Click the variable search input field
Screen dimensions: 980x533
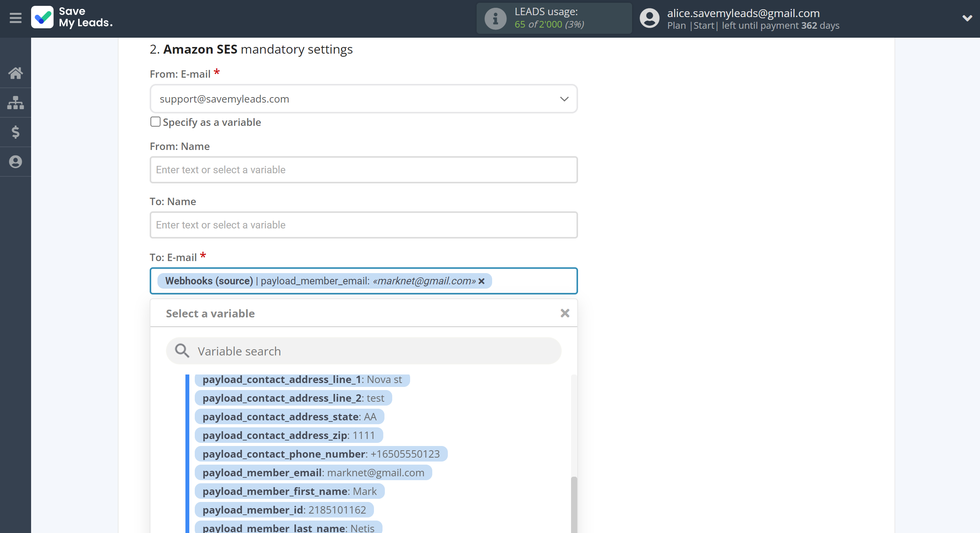(363, 350)
